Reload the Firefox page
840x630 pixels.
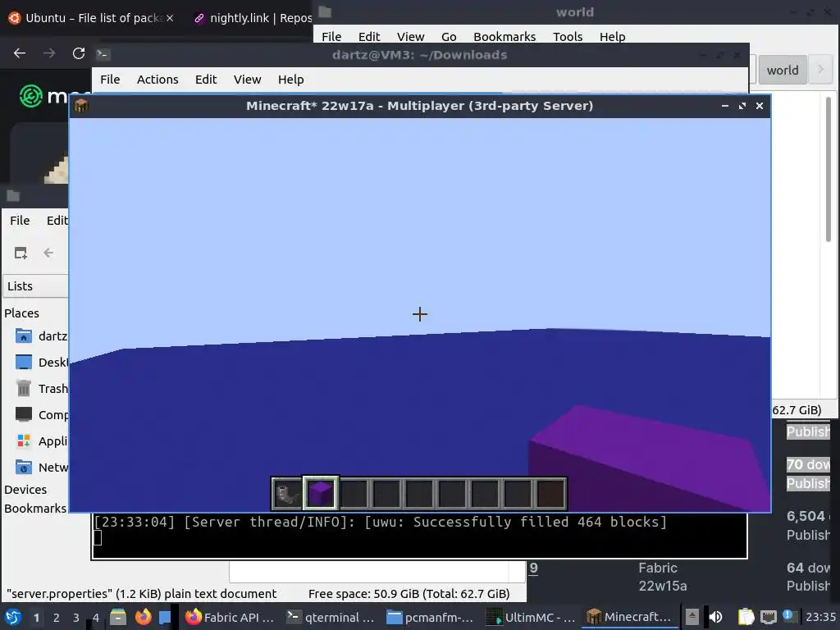click(x=79, y=53)
